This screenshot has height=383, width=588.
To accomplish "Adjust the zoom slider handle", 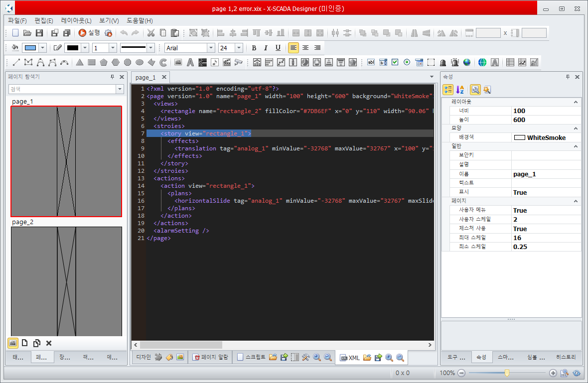I will tap(507, 373).
